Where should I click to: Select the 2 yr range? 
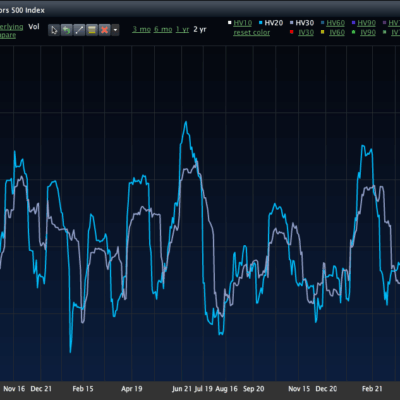pyautogui.click(x=200, y=29)
